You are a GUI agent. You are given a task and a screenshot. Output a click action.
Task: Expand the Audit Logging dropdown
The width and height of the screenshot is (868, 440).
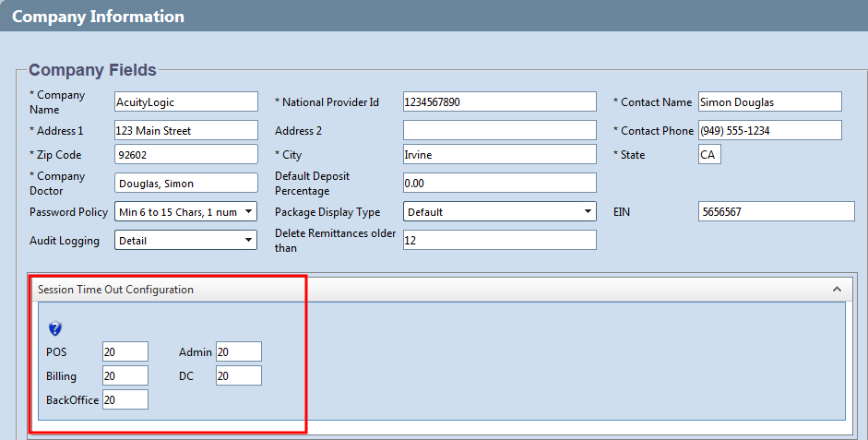pyautogui.click(x=185, y=241)
